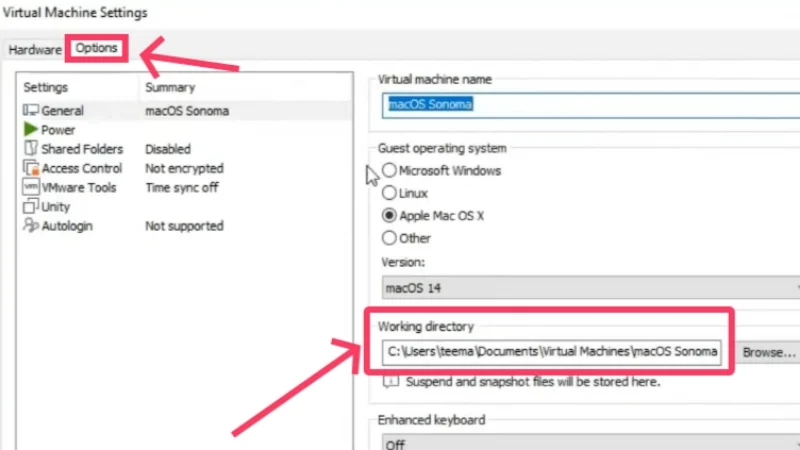Click the Working directory path field
The image size is (800, 450).
click(x=552, y=353)
